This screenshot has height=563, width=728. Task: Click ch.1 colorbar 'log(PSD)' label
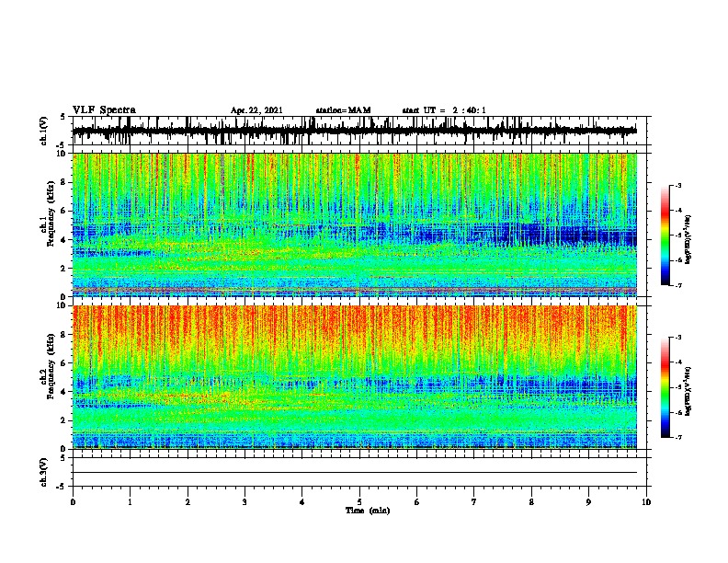(688, 240)
